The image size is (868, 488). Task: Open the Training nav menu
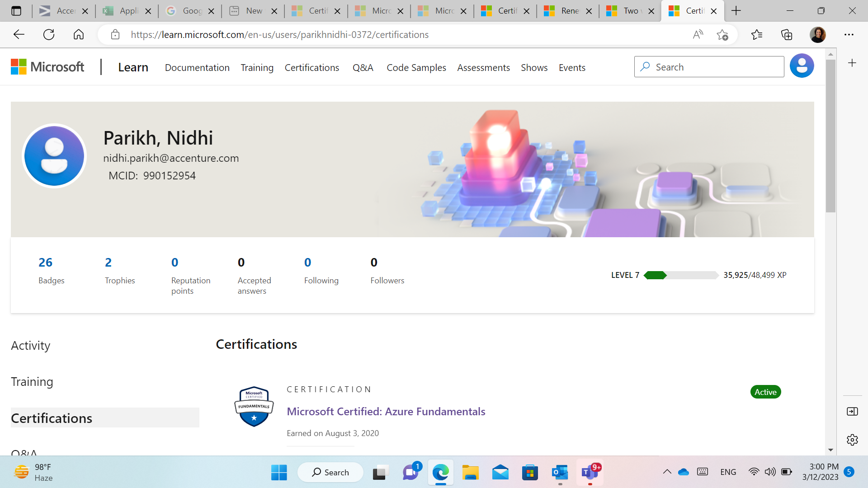(257, 67)
